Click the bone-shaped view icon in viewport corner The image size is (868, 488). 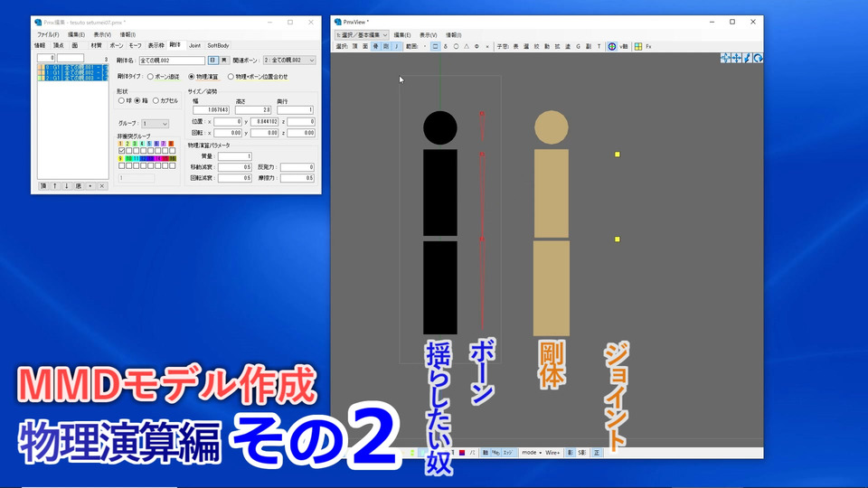tap(748, 58)
